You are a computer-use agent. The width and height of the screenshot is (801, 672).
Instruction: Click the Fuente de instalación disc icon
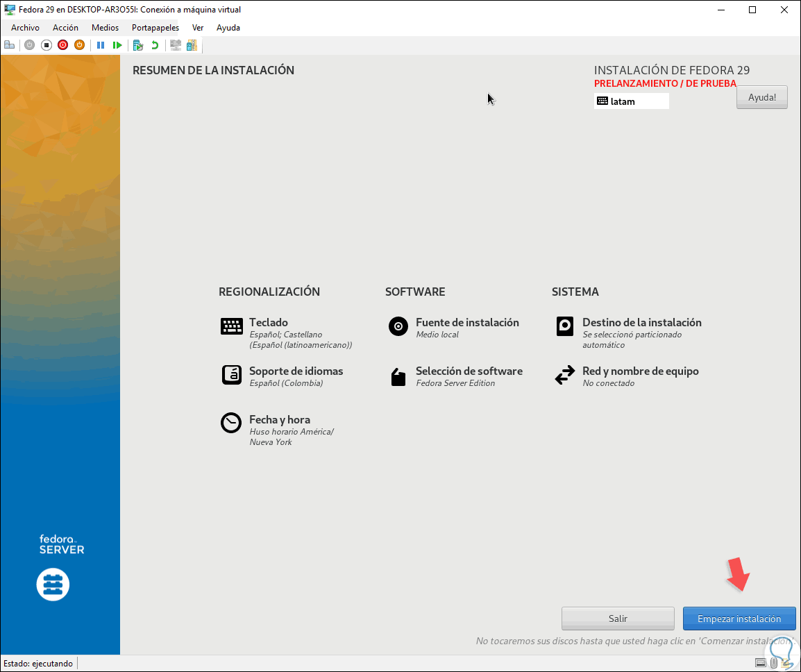pyautogui.click(x=398, y=326)
